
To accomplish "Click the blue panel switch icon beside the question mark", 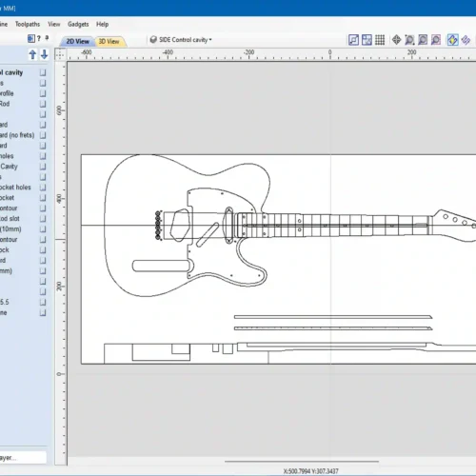I will point(30,39).
